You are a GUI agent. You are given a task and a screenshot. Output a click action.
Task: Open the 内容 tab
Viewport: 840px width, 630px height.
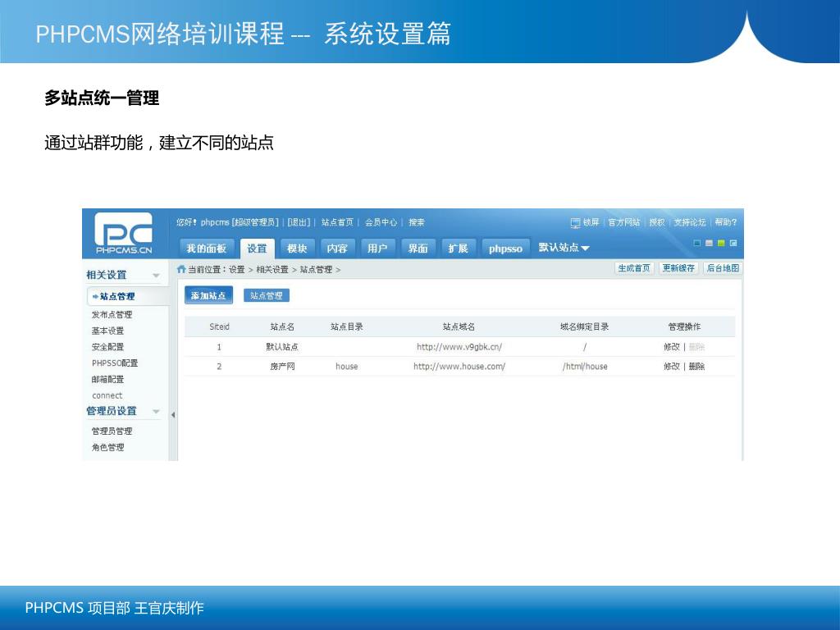point(337,249)
